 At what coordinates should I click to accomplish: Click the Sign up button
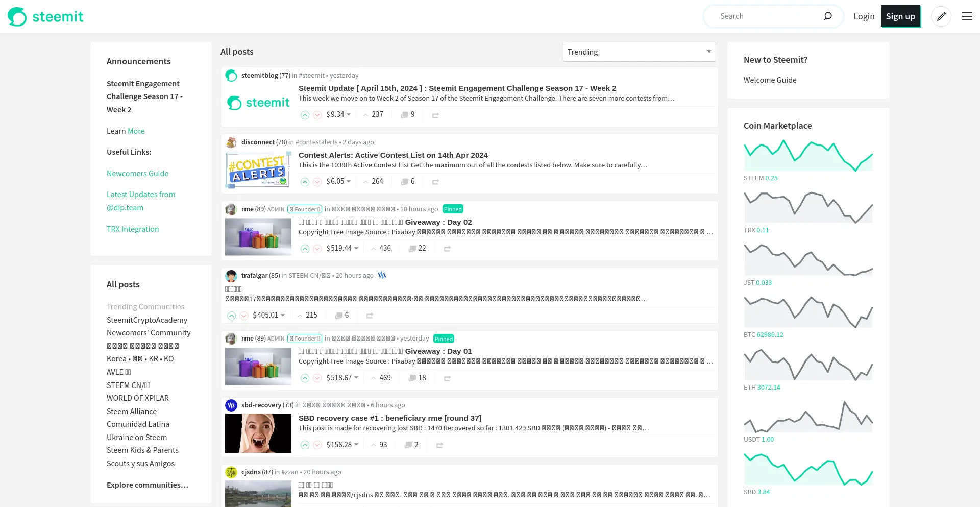tap(900, 16)
